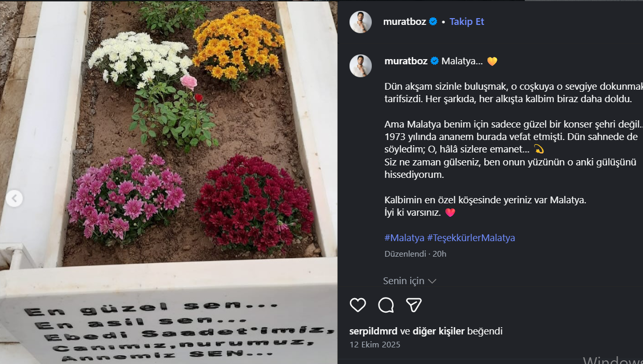Share post with paper plane icon
This screenshot has height=364, width=643.
(x=413, y=305)
